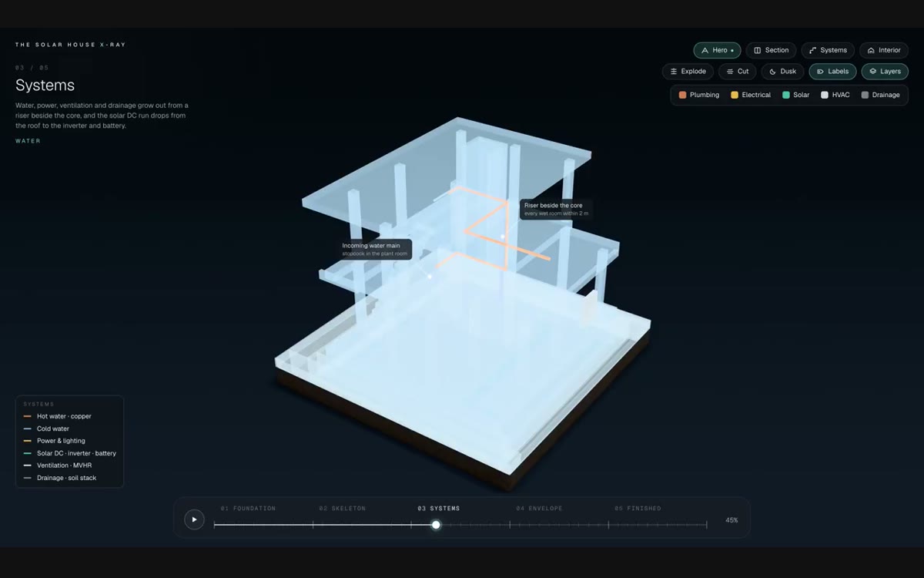Click Ventilation MVHR legend entry
This screenshot has height=578, width=924.
pyautogui.click(x=58, y=465)
